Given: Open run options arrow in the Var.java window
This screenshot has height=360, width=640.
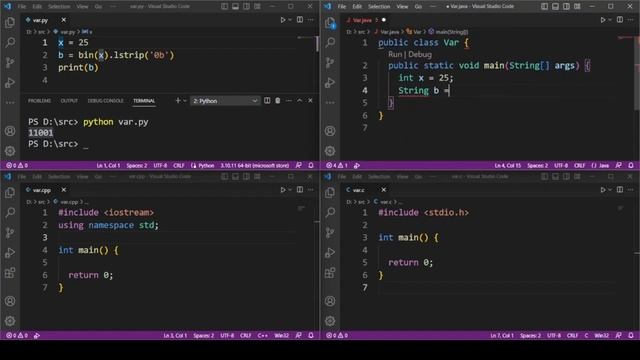Looking at the screenshot, I should [610, 20].
